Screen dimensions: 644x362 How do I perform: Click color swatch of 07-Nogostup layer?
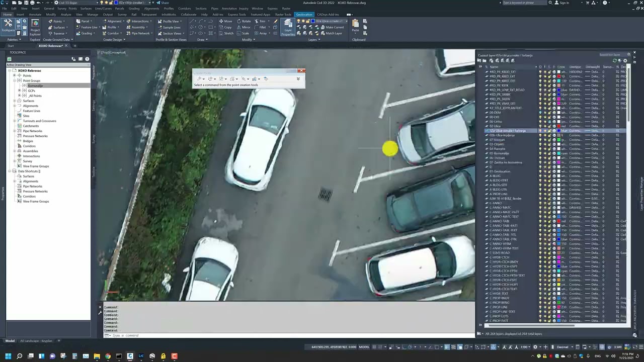[x=558, y=140]
